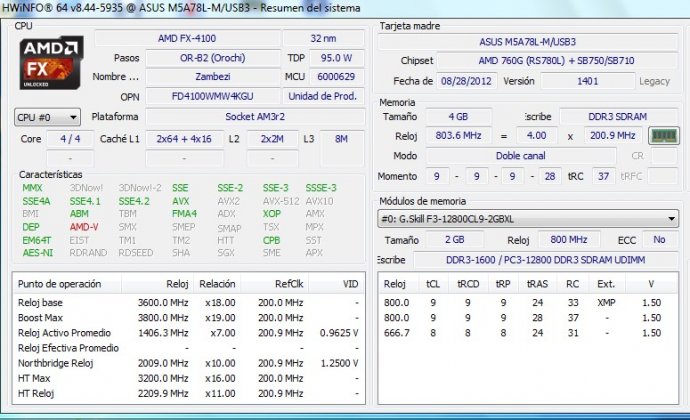Click the MCU value 6000629
This screenshot has width=690, height=420.
(x=336, y=77)
